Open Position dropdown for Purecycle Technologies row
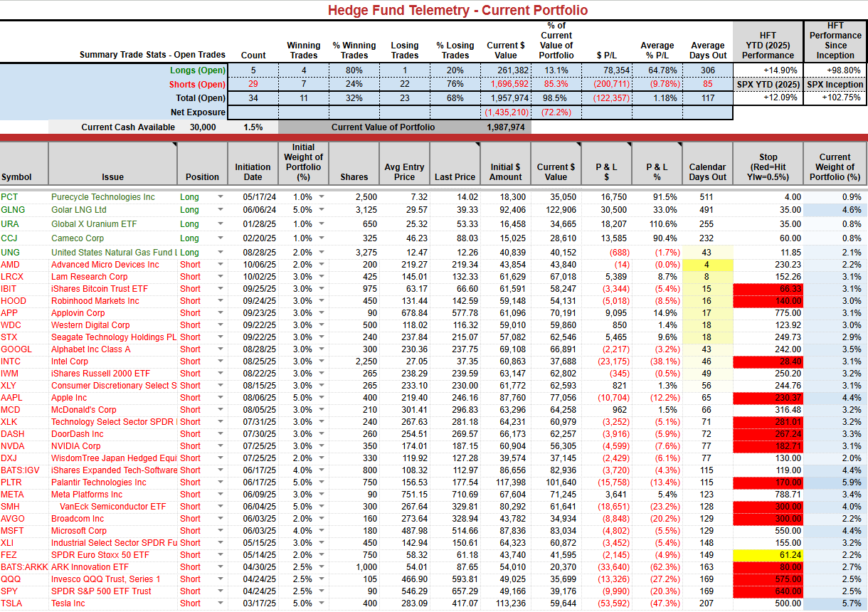The image size is (868, 612). (x=220, y=197)
